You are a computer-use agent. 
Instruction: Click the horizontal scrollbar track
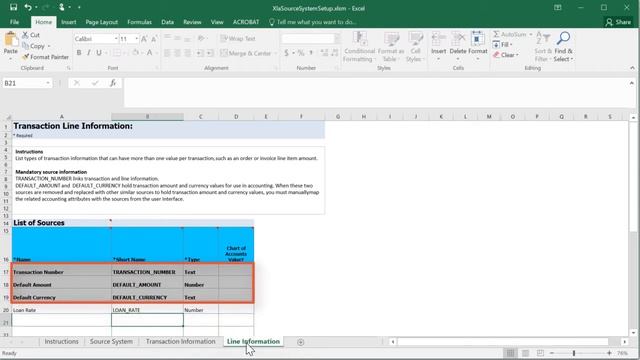(x=503, y=342)
